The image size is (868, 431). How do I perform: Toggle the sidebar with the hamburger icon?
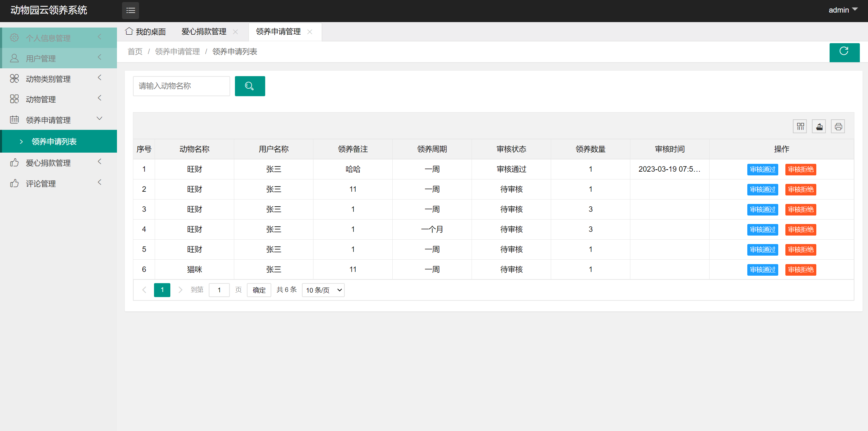pos(131,10)
